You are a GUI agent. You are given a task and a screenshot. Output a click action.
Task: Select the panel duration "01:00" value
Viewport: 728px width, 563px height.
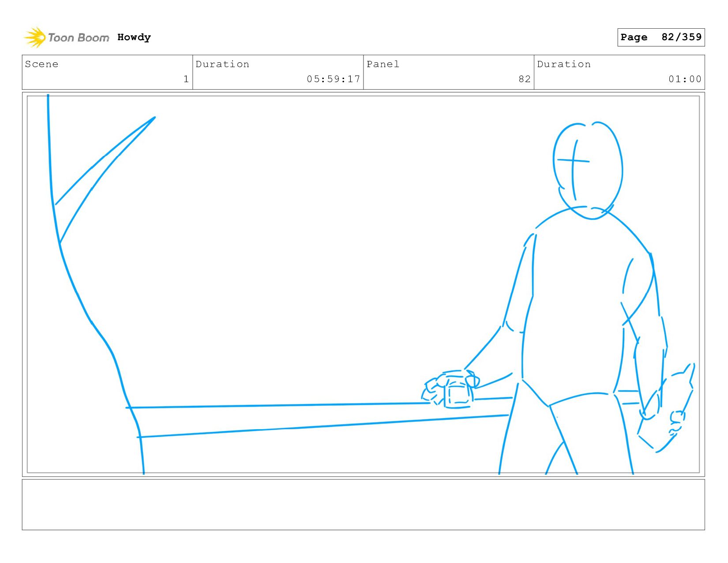[x=685, y=79]
